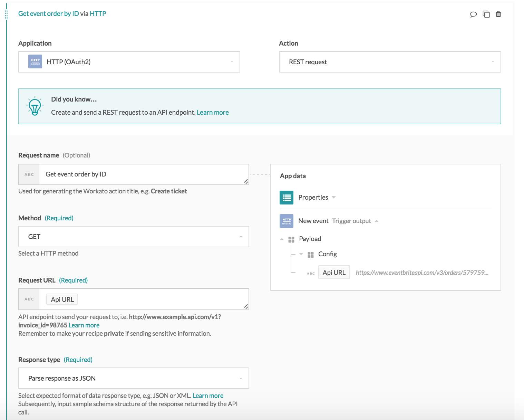
Task: Click the Request name input field
Action: click(x=143, y=174)
